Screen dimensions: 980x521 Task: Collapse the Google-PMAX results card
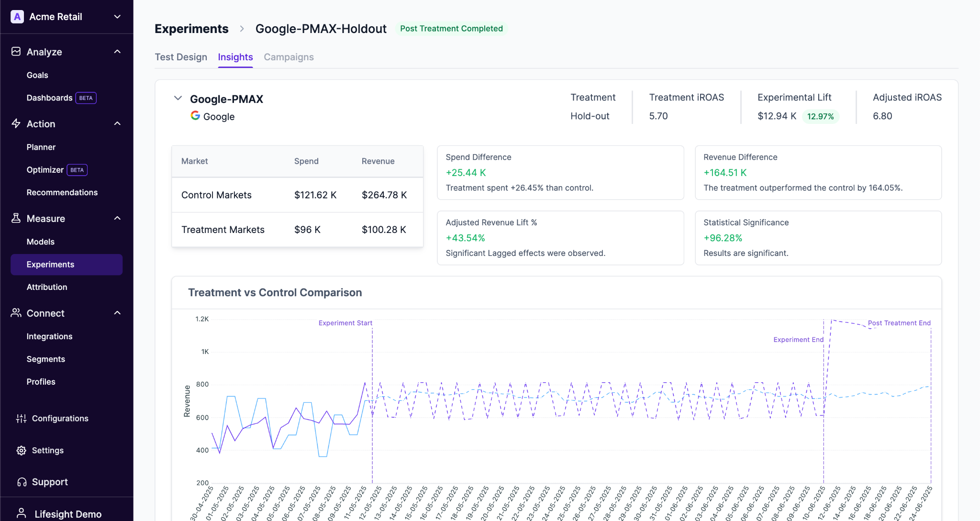[178, 99]
